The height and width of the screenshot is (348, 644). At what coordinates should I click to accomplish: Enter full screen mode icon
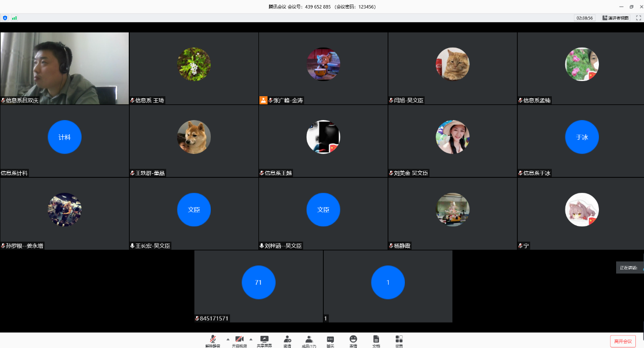click(x=638, y=18)
